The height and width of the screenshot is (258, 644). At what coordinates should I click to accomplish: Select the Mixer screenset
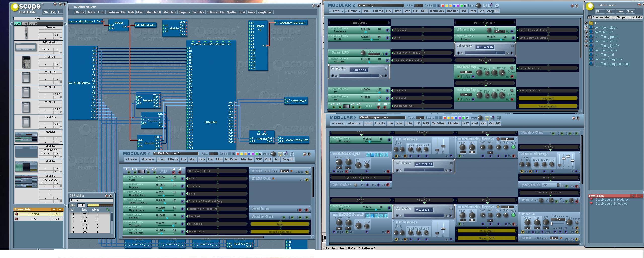point(34,219)
